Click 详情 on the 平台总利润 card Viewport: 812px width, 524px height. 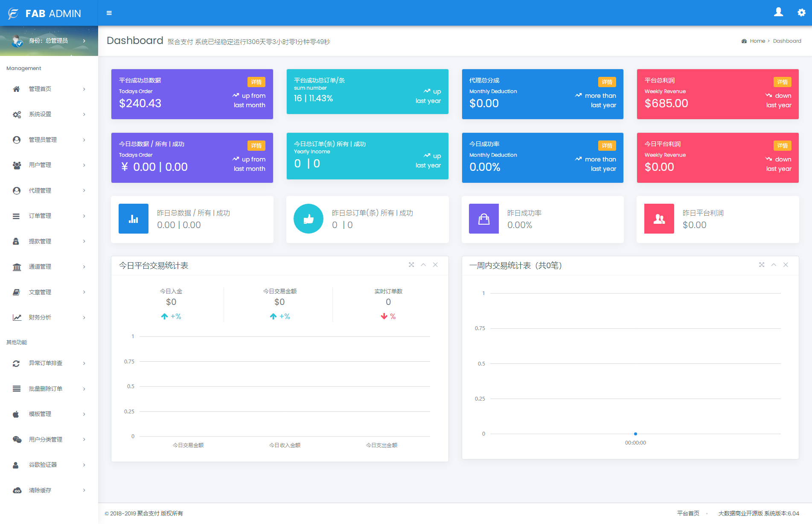click(783, 82)
